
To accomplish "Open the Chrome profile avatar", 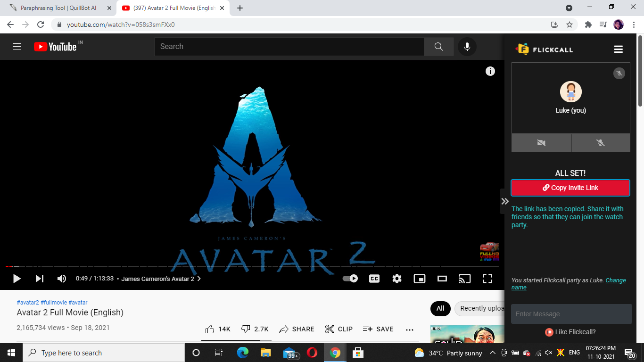I will click(x=619, y=25).
